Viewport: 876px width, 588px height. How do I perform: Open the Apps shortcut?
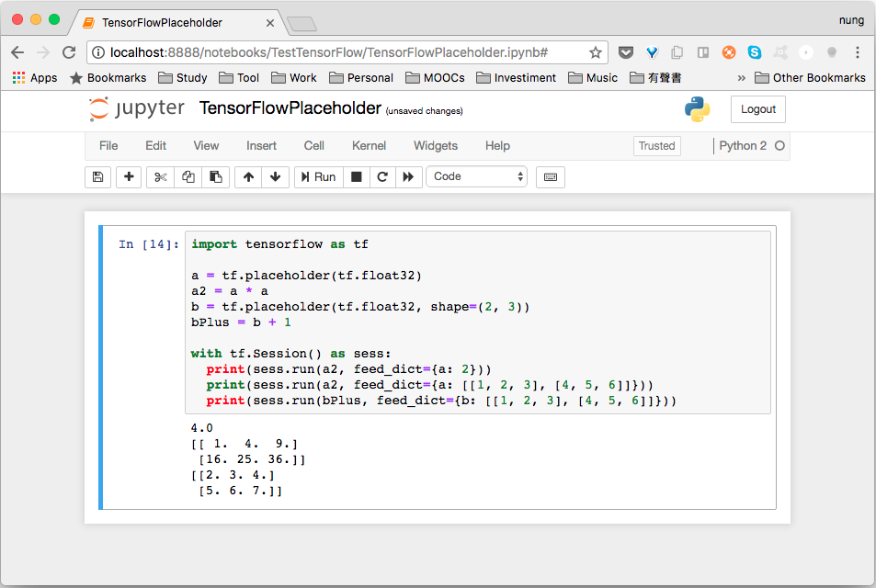click(x=35, y=77)
